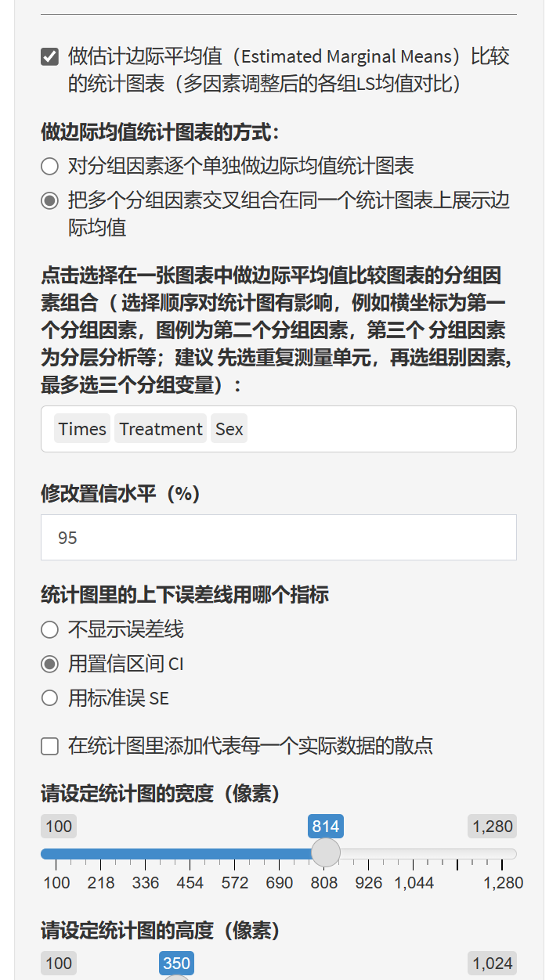Click the 690 tick label on width slider
This screenshot has width=560, height=980.
(280, 883)
